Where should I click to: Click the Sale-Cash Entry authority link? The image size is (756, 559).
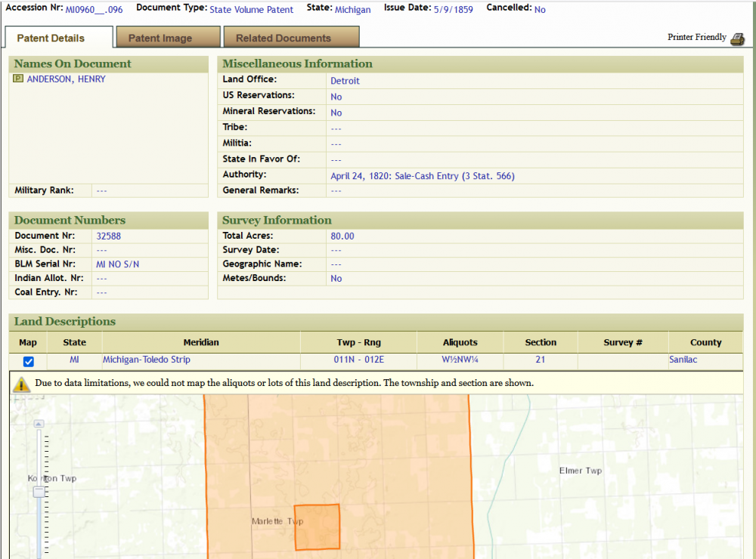422,176
